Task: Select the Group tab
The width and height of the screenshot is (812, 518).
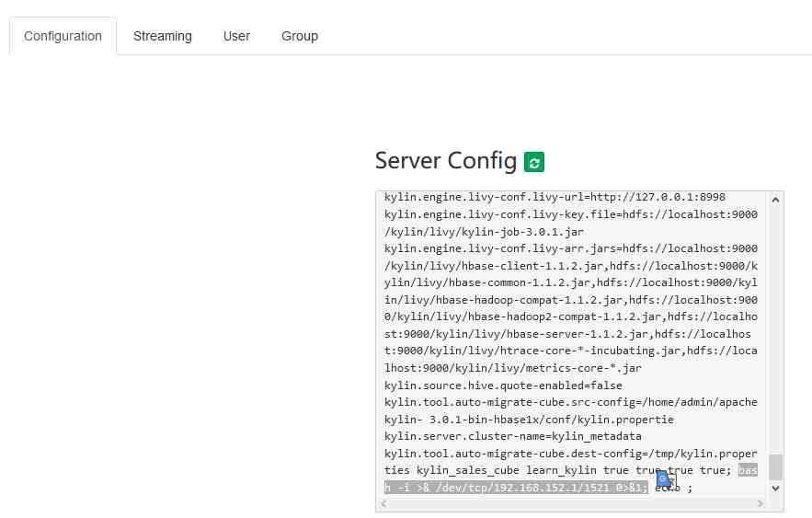Action: pyautogui.click(x=299, y=36)
